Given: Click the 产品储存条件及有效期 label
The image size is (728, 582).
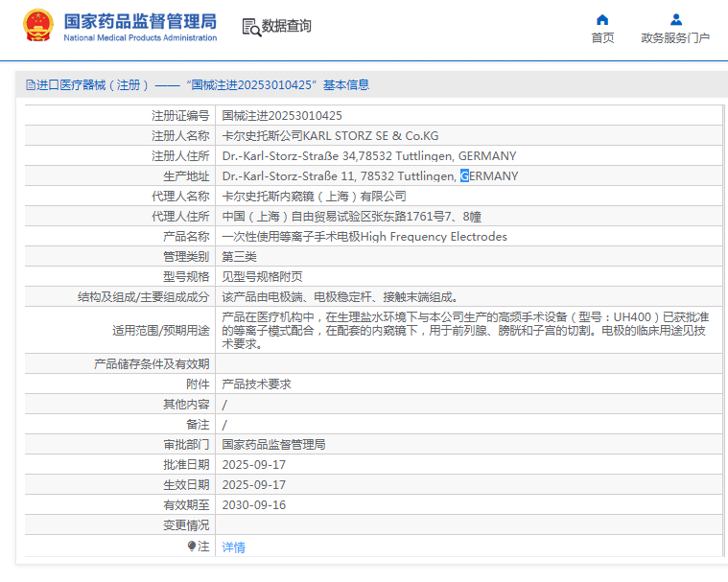Looking at the screenshot, I should [152, 363].
